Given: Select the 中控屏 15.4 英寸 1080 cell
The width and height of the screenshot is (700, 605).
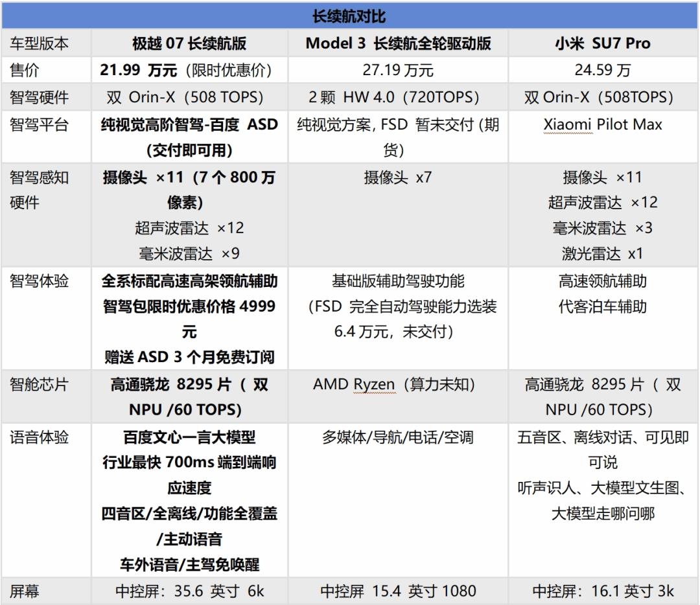Looking at the screenshot, I should pos(398,591).
